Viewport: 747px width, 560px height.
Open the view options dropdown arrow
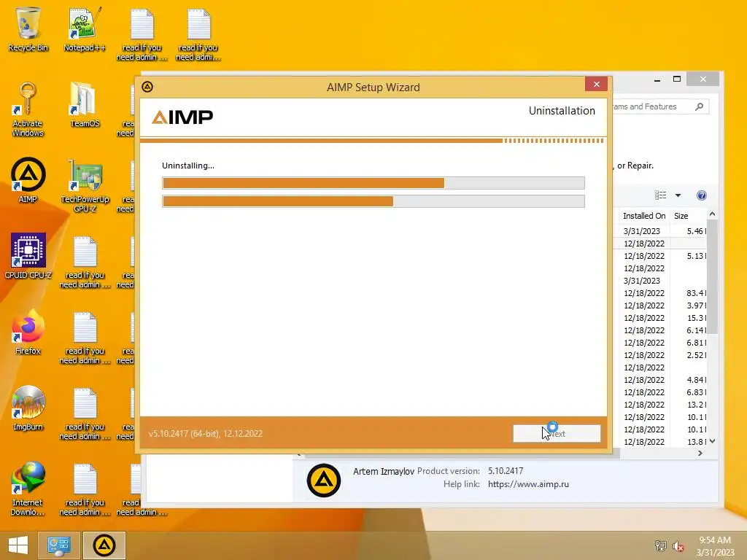(x=678, y=195)
